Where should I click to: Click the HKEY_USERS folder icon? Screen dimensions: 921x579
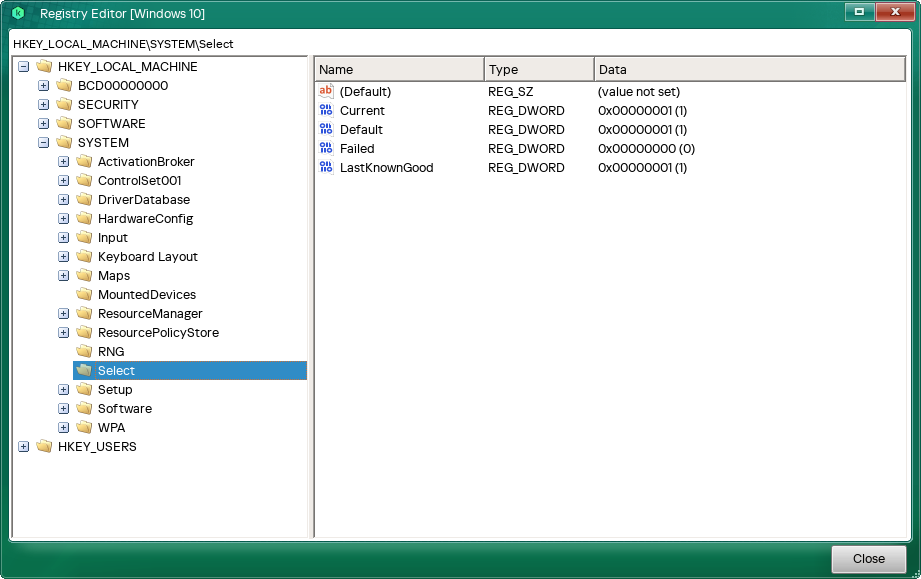[44, 446]
